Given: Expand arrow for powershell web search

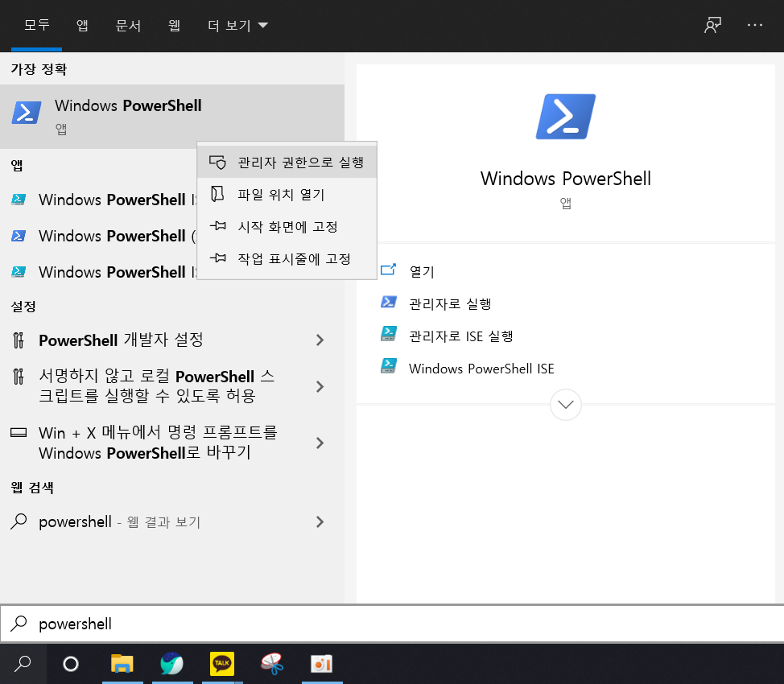Looking at the screenshot, I should coord(320,522).
